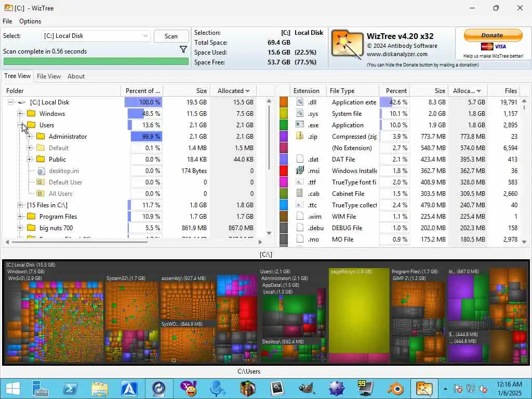532x399 pixels.
Task: Click the .exe application icon
Action: click(x=300, y=125)
